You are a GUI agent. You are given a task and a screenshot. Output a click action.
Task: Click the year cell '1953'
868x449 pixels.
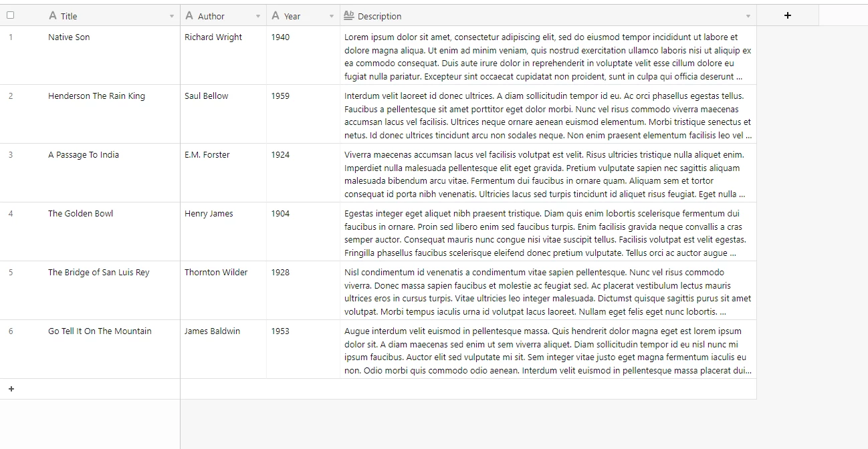303,349
